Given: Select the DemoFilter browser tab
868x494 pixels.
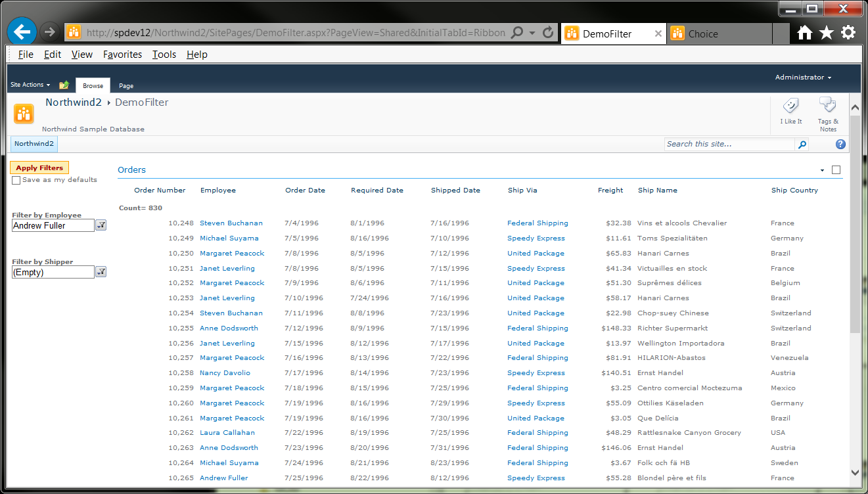Looking at the screenshot, I should [x=613, y=34].
